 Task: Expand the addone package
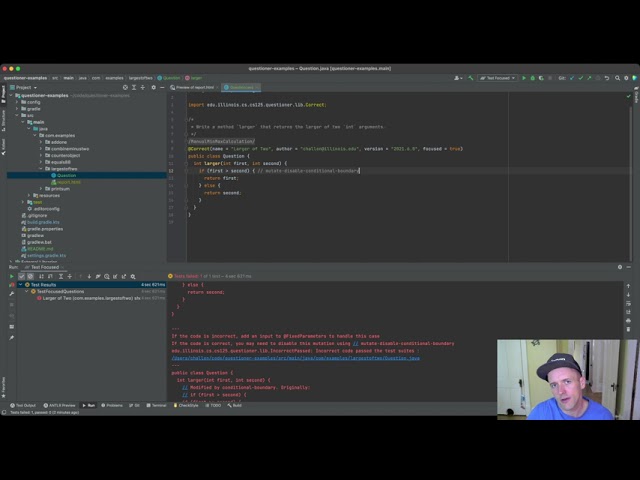click(41, 142)
